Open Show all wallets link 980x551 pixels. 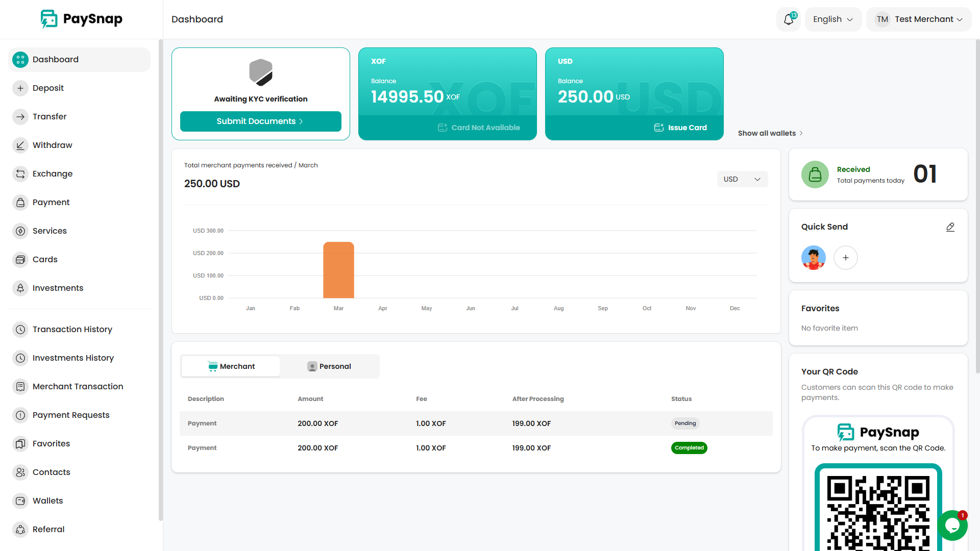pos(770,133)
